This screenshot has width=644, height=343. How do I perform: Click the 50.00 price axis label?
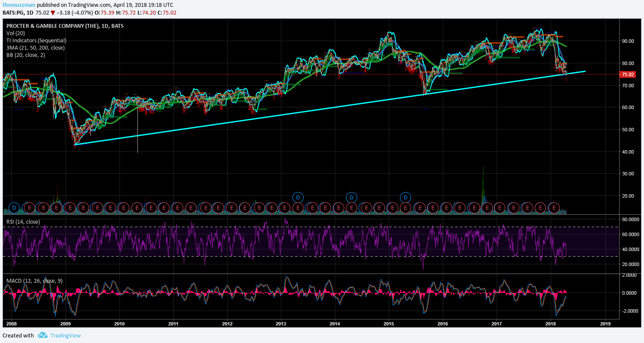pyautogui.click(x=628, y=130)
